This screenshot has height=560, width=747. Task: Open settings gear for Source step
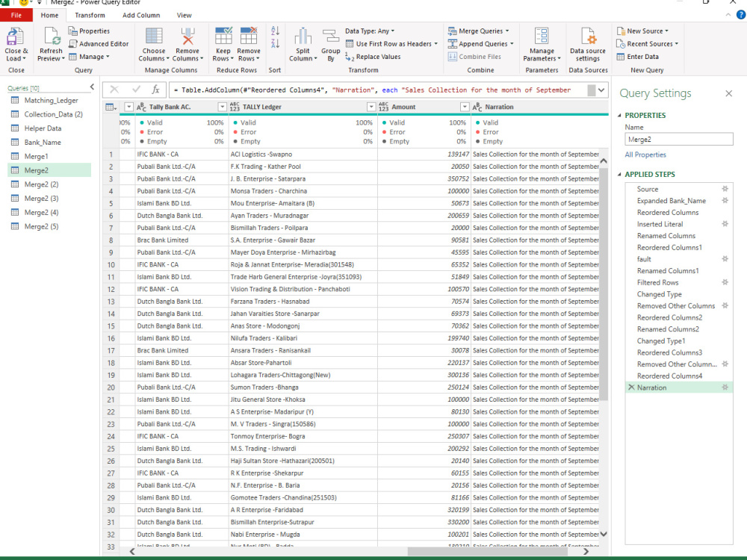click(725, 189)
